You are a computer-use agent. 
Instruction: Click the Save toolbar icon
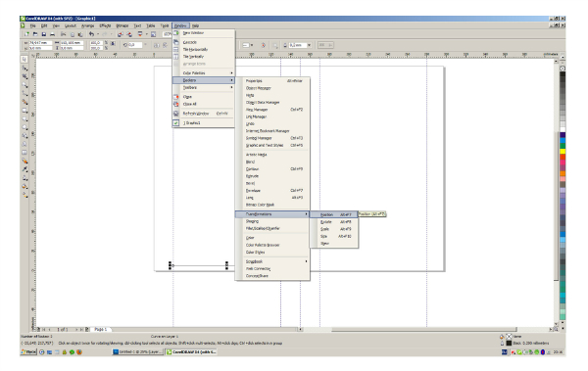point(44,34)
